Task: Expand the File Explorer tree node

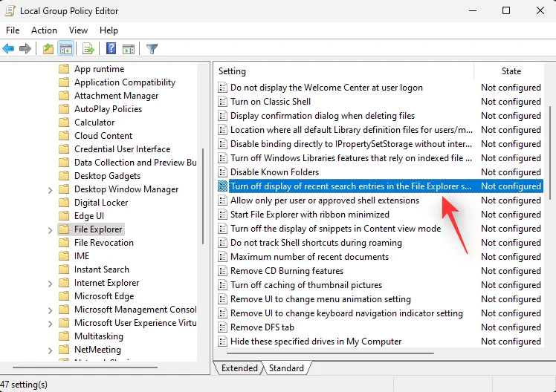Action: pyautogui.click(x=50, y=230)
